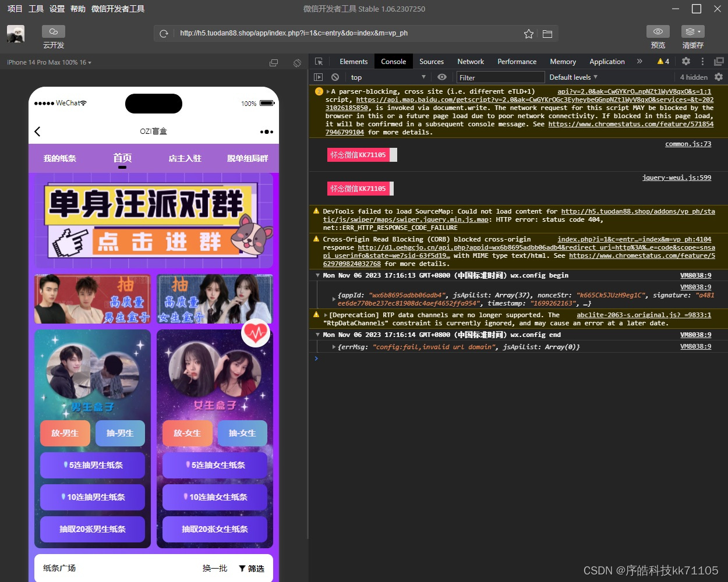Click the clear cache (清缓存) icon
This screenshot has width=728, height=582.
tap(693, 31)
